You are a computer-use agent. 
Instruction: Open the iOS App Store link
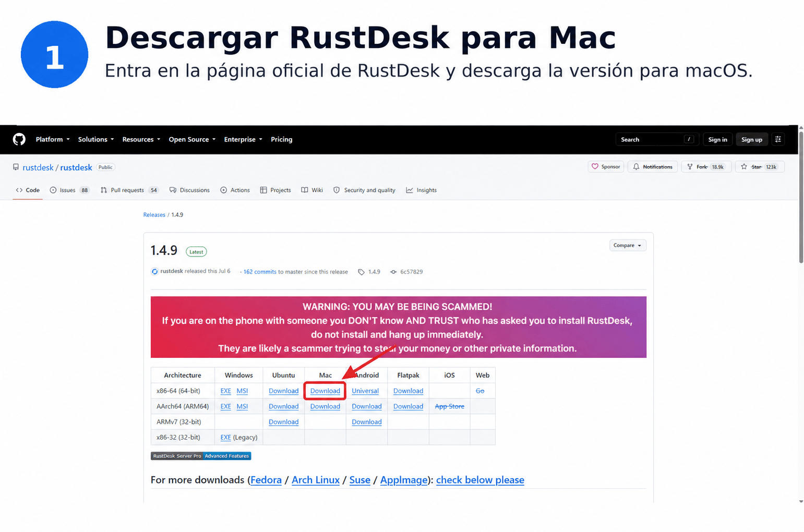pyautogui.click(x=449, y=406)
